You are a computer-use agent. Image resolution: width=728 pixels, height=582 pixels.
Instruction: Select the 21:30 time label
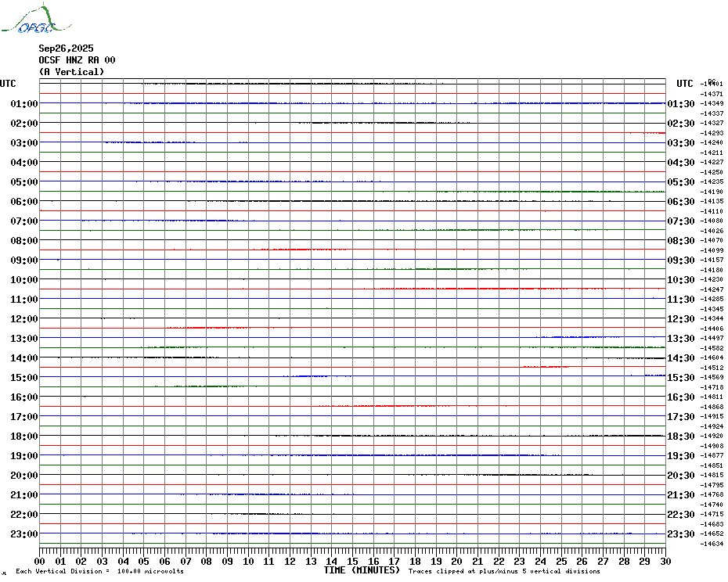pos(681,494)
